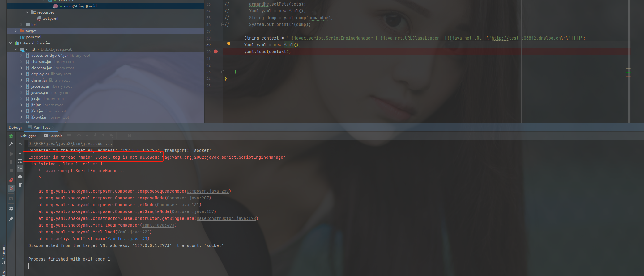Open BaseConstructor.java:178 link
This screenshot has height=276, width=644.
(226, 219)
